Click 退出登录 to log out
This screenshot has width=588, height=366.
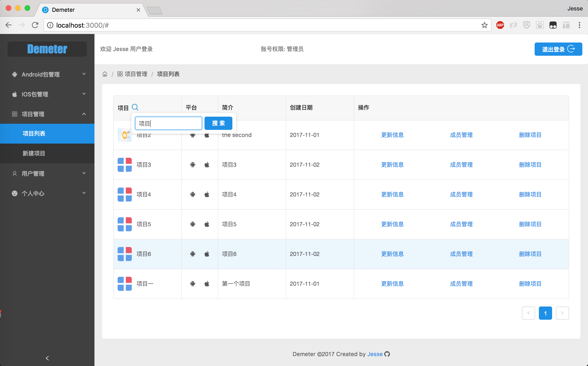tap(558, 49)
